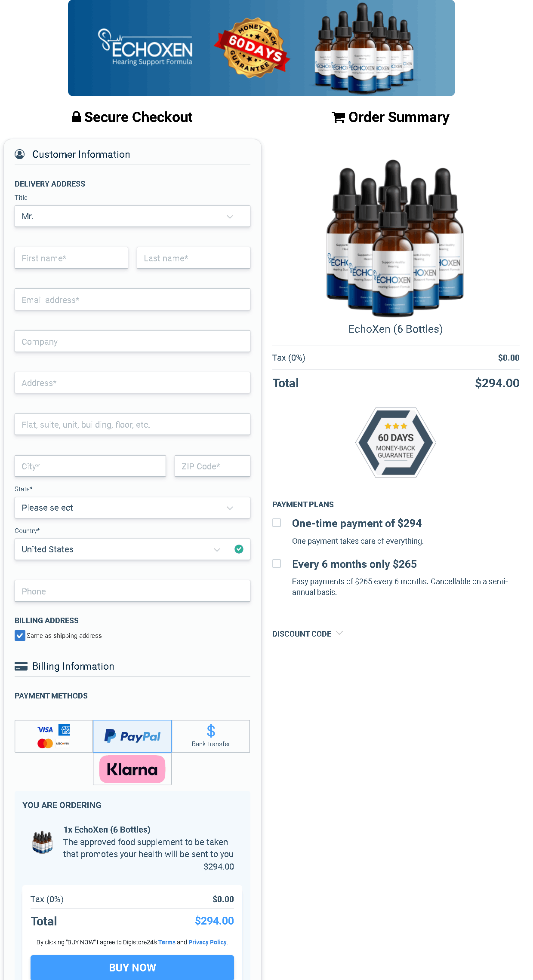
Task: Click the blue $294.00 total amount
Action: click(x=214, y=921)
